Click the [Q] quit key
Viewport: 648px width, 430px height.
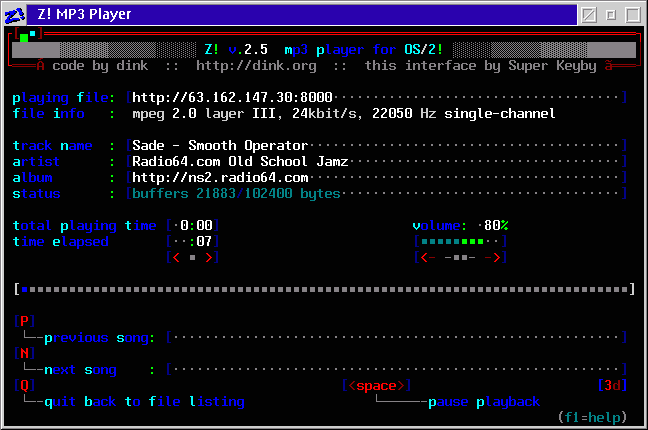coord(24,385)
